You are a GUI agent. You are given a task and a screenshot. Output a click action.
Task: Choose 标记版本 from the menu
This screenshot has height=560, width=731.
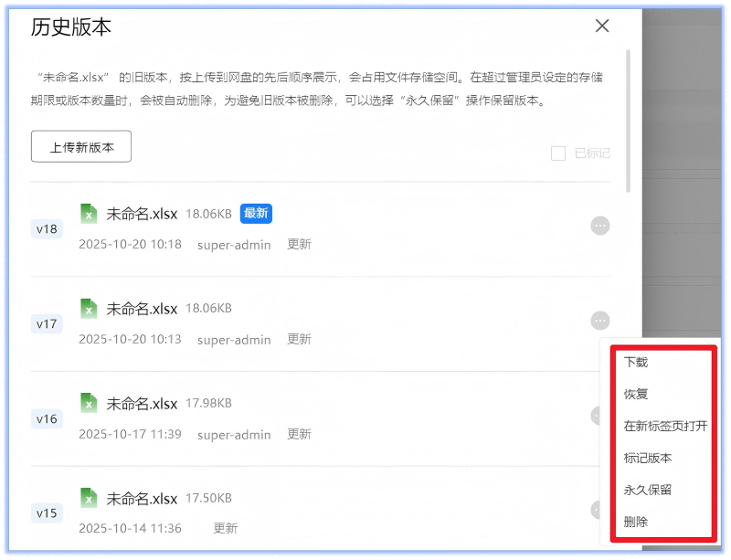(648, 458)
